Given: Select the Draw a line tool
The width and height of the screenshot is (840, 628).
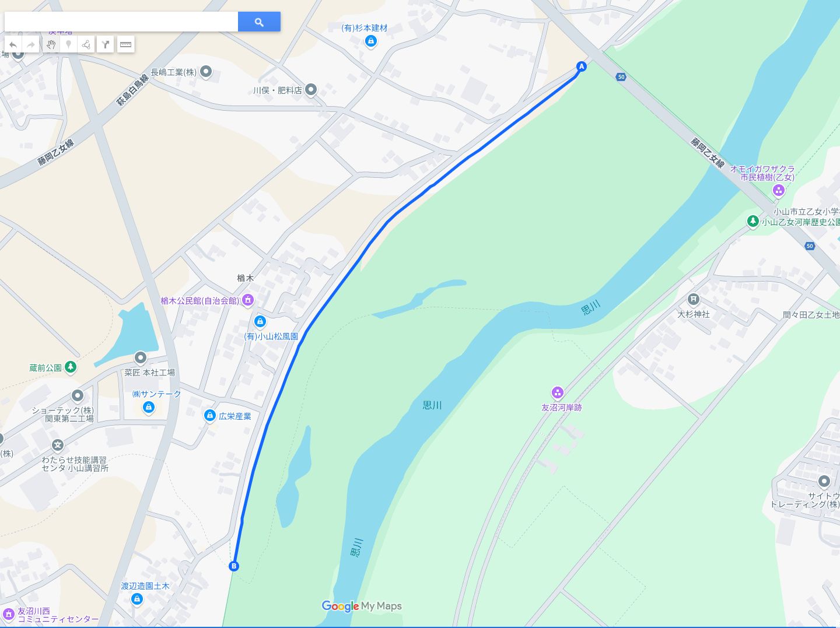Looking at the screenshot, I should pos(86,44).
